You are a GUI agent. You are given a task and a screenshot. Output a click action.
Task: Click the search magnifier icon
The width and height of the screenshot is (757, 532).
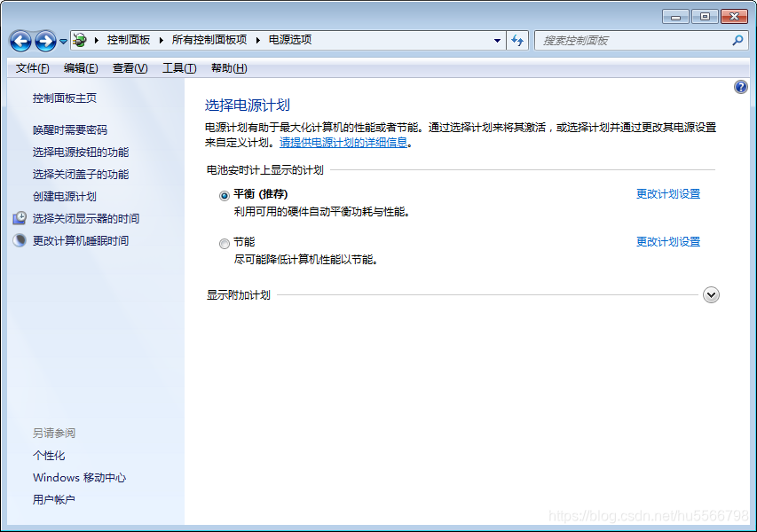point(737,41)
